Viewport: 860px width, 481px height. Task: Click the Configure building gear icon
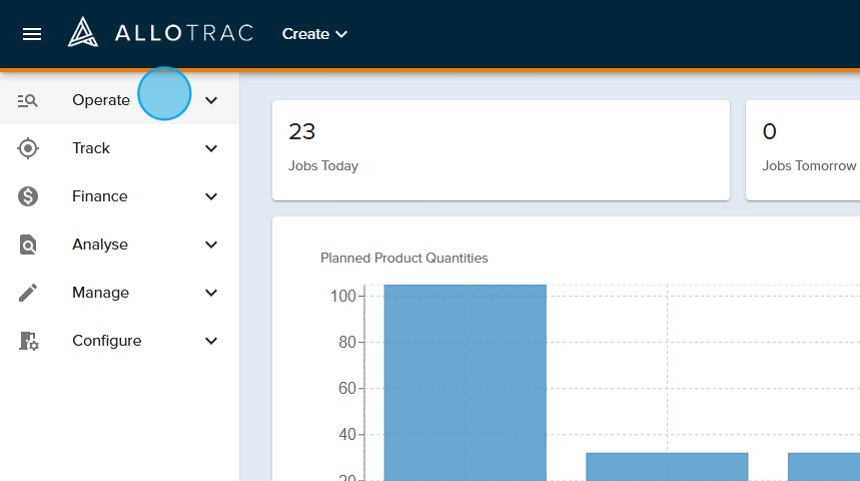pos(28,341)
